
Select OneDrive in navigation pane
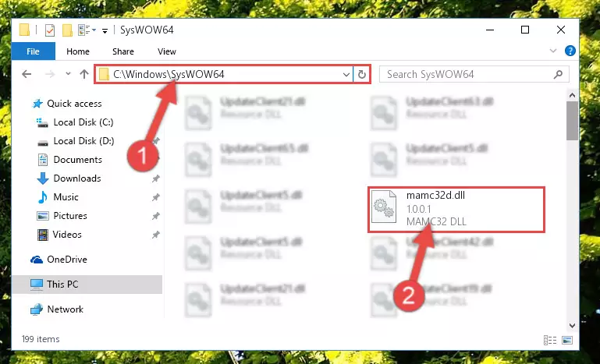click(x=67, y=260)
